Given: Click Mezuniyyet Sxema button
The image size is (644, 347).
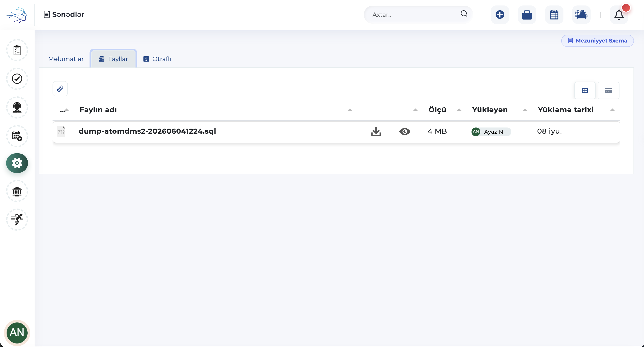Looking at the screenshot, I should tap(597, 41).
